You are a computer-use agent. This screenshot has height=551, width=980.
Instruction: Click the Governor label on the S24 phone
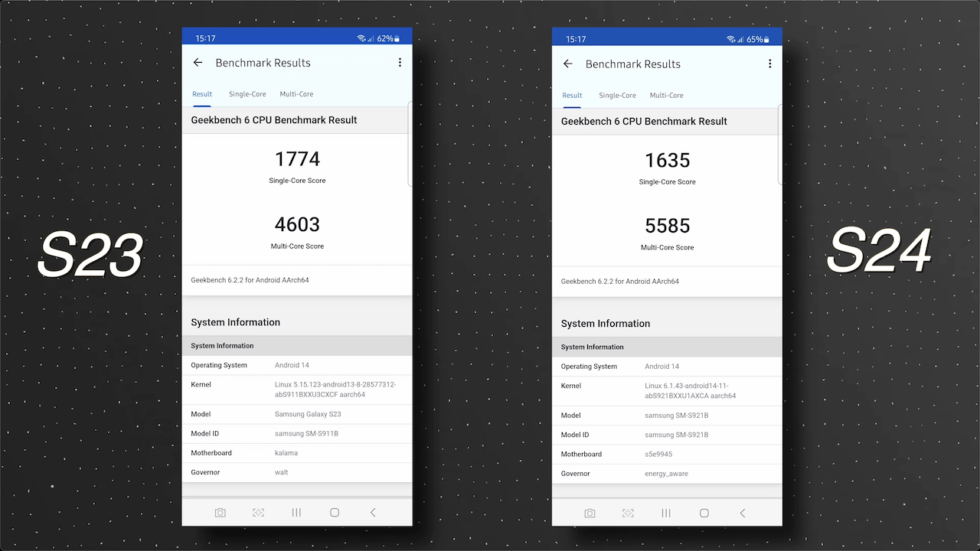click(575, 474)
